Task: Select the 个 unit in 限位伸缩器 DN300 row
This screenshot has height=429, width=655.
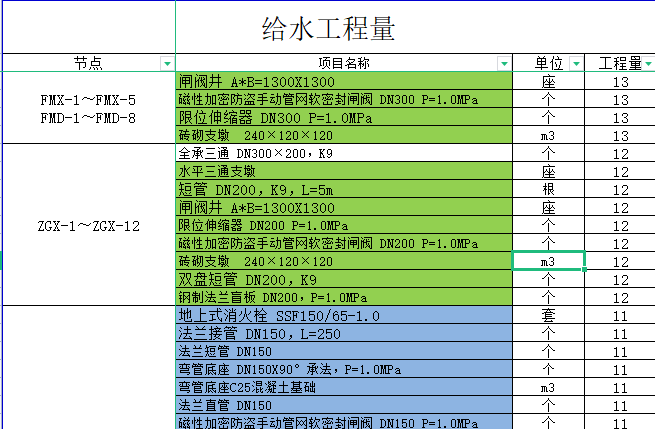Action: pos(548,117)
